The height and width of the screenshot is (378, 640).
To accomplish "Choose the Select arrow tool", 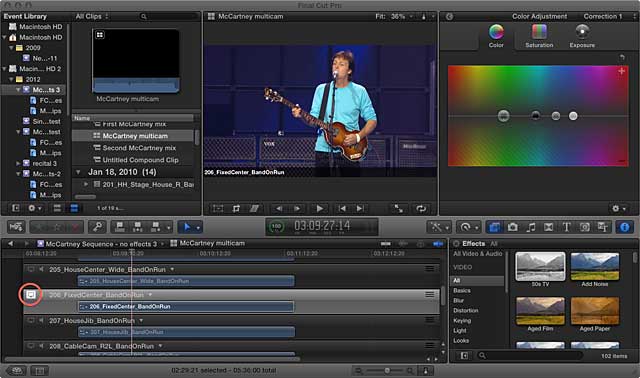I will 187,227.
